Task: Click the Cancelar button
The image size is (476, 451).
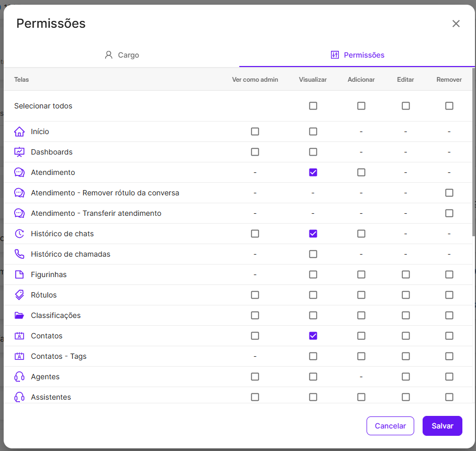Action: click(390, 426)
